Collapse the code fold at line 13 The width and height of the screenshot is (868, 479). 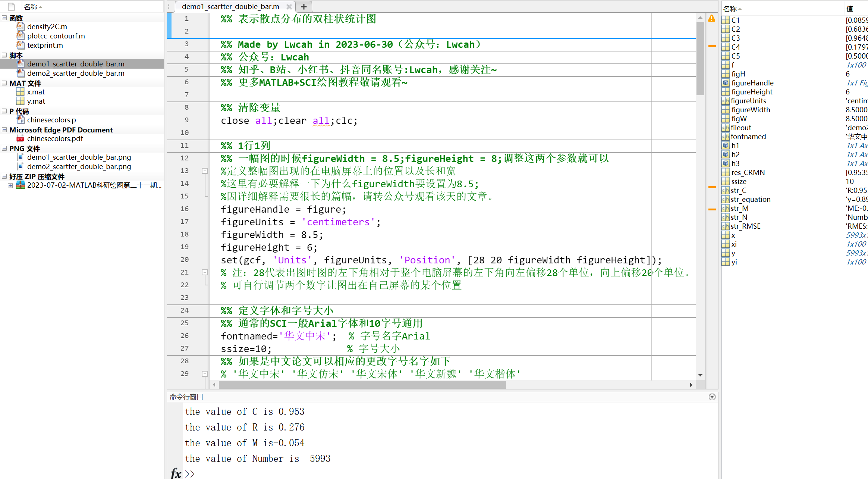(205, 170)
